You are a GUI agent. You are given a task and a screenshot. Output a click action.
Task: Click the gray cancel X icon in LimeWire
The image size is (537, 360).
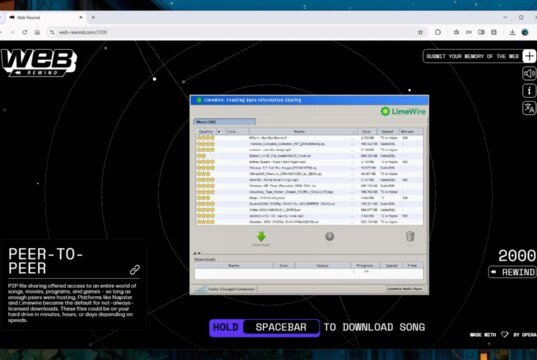pos(329,236)
